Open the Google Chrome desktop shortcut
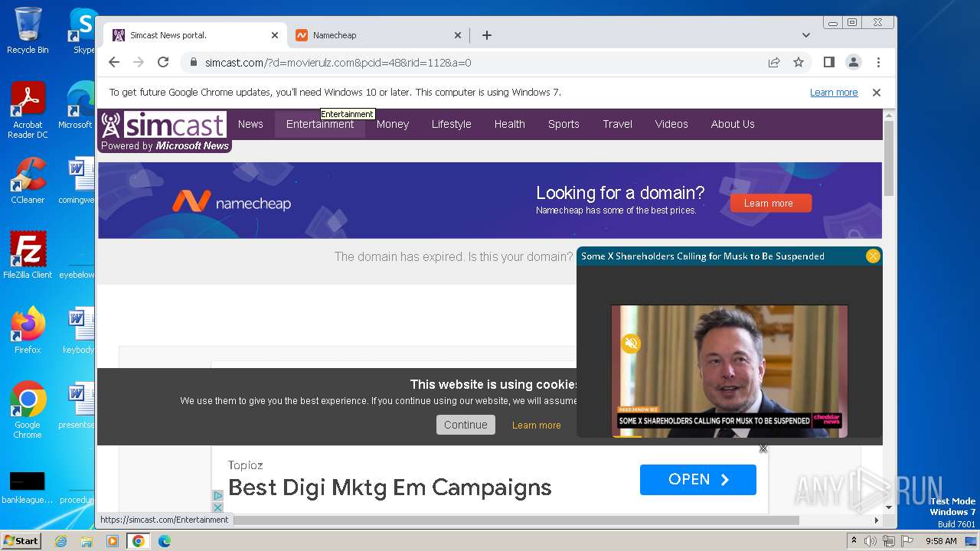980x551 pixels. pyautogui.click(x=28, y=410)
